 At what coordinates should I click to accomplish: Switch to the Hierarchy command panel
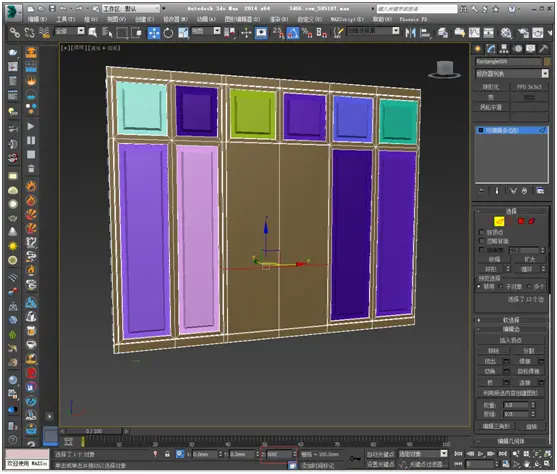pyautogui.click(x=504, y=49)
